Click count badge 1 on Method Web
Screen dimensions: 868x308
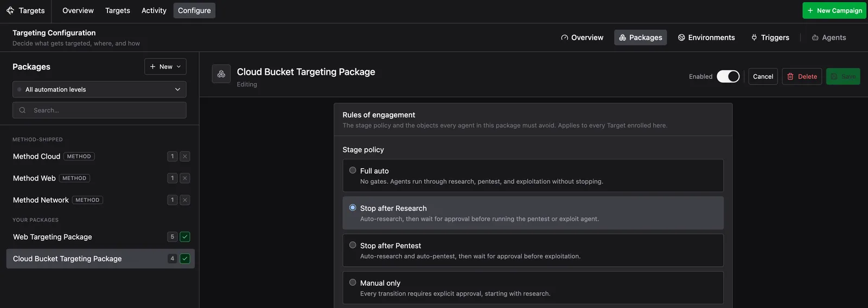tap(173, 178)
